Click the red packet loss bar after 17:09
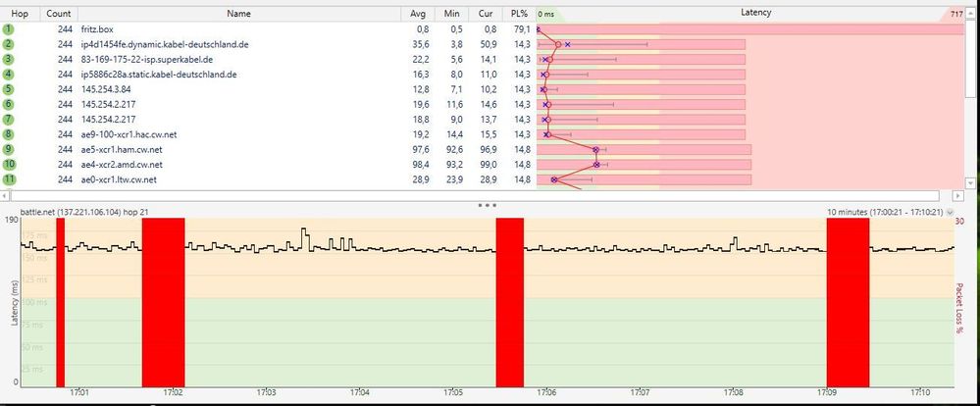The image size is (980, 406). coord(849,302)
